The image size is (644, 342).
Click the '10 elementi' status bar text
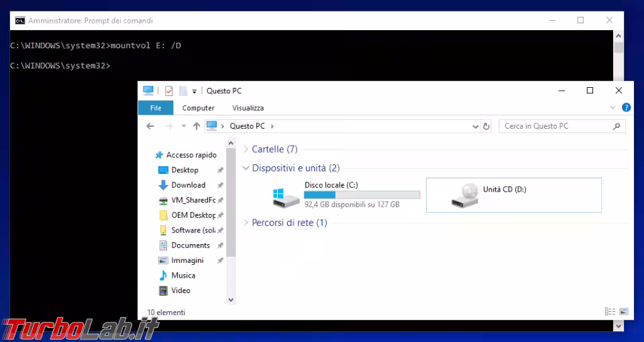(x=166, y=312)
